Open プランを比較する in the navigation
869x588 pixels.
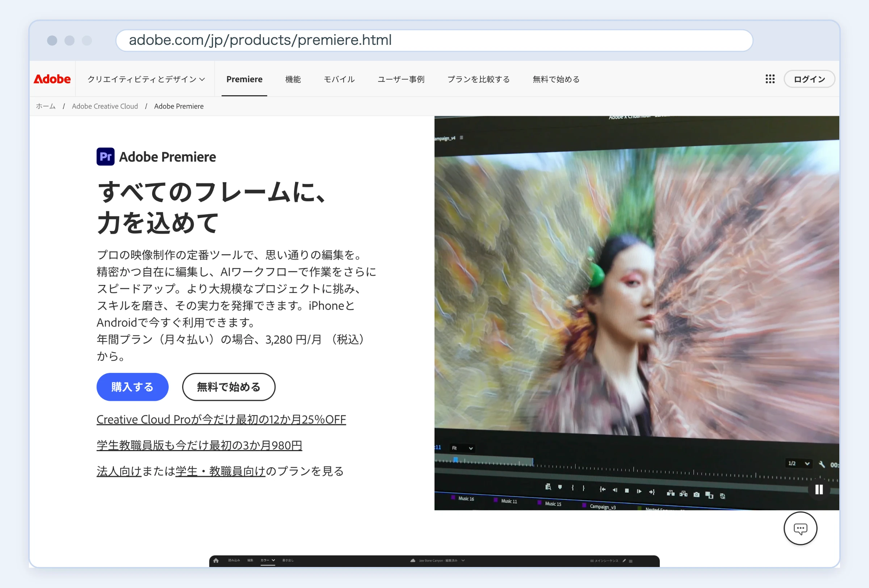coord(479,79)
